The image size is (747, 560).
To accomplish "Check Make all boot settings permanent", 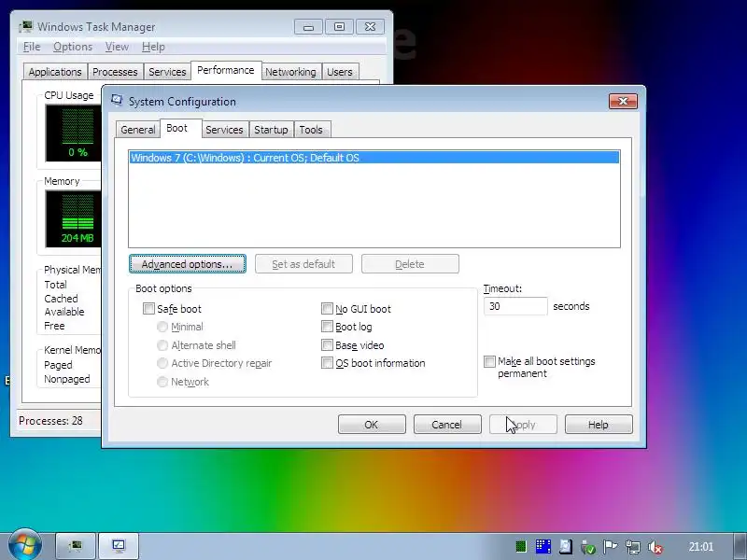I will pyautogui.click(x=489, y=361).
